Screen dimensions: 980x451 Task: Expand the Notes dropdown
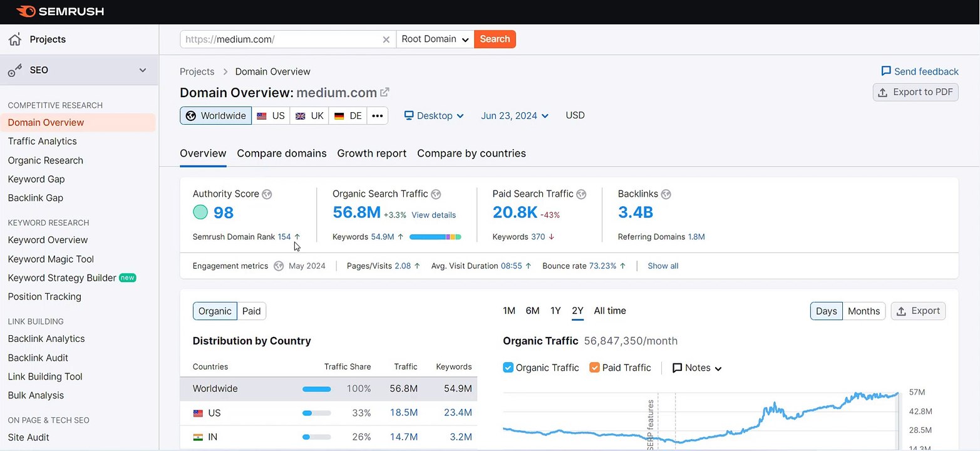(x=697, y=368)
